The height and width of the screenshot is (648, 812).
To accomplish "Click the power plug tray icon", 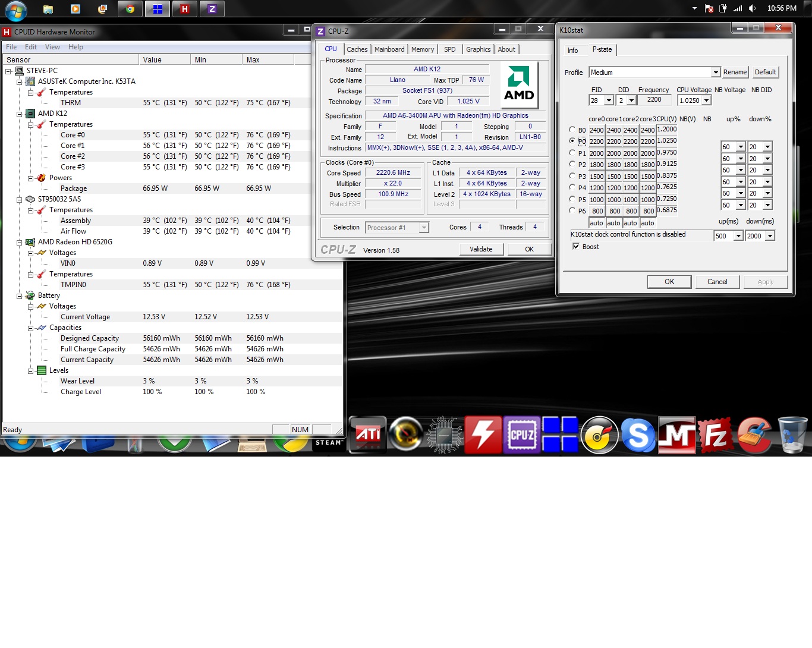I will 723,8.
